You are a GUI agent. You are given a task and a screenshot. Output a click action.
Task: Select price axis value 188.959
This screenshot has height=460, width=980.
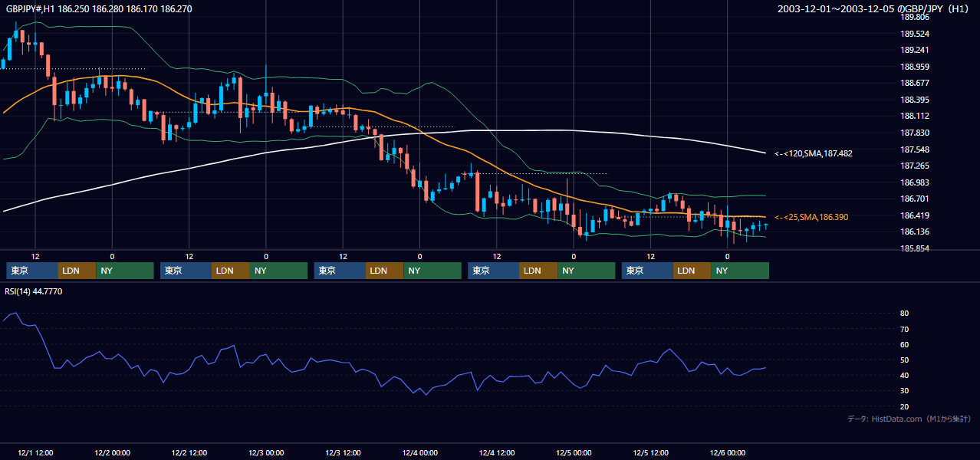pos(914,67)
